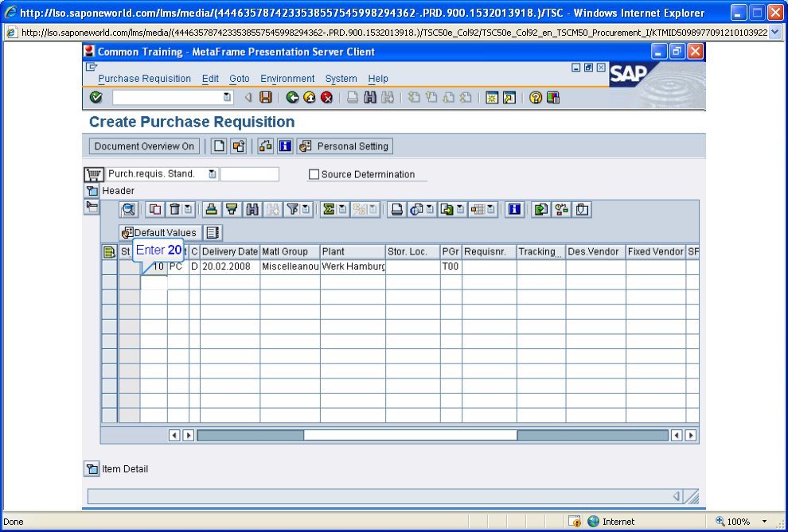This screenshot has width=788, height=532.
Task: Click the Copy item icon in the item toolbar
Action: (x=155, y=209)
